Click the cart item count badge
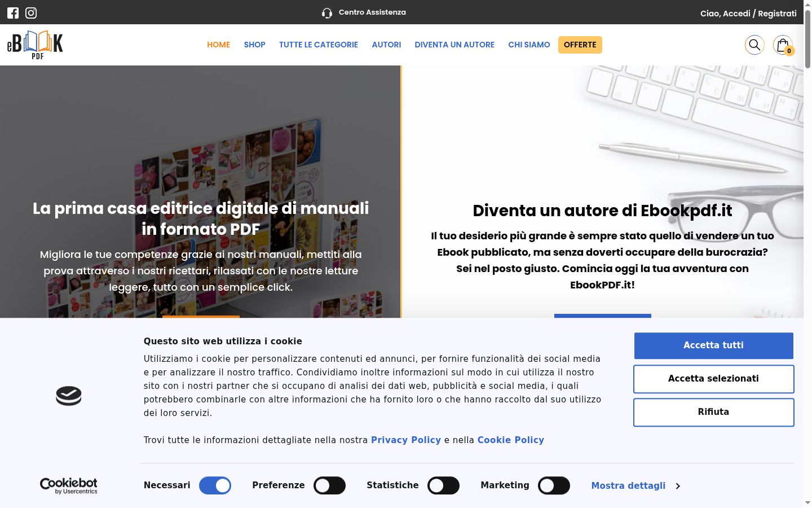Image resolution: width=812 pixels, height=508 pixels. click(789, 51)
